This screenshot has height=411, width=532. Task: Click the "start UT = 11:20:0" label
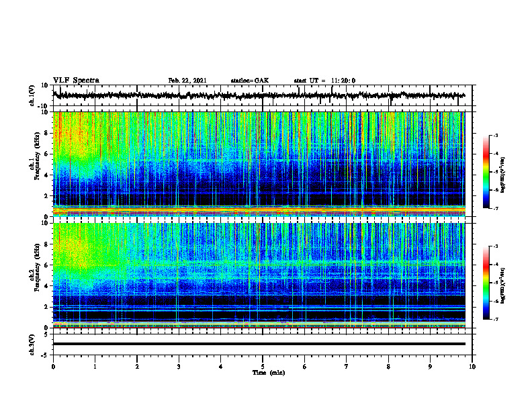pyautogui.click(x=324, y=81)
